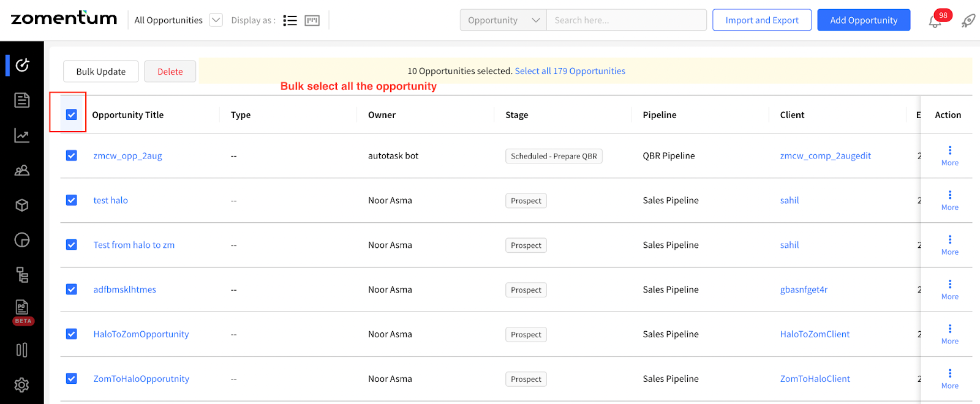Click the rocket icon in header
The image size is (980, 404).
click(968, 21)
